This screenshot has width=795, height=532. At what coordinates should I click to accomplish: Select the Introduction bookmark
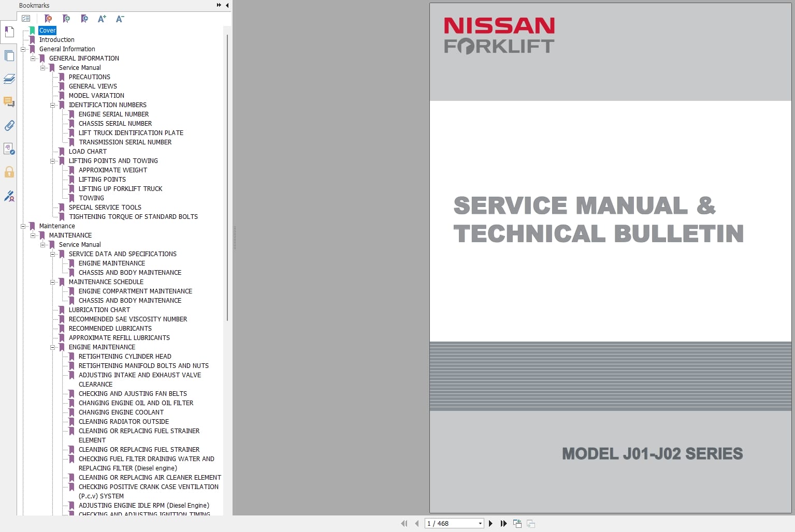tap(57, 40)
